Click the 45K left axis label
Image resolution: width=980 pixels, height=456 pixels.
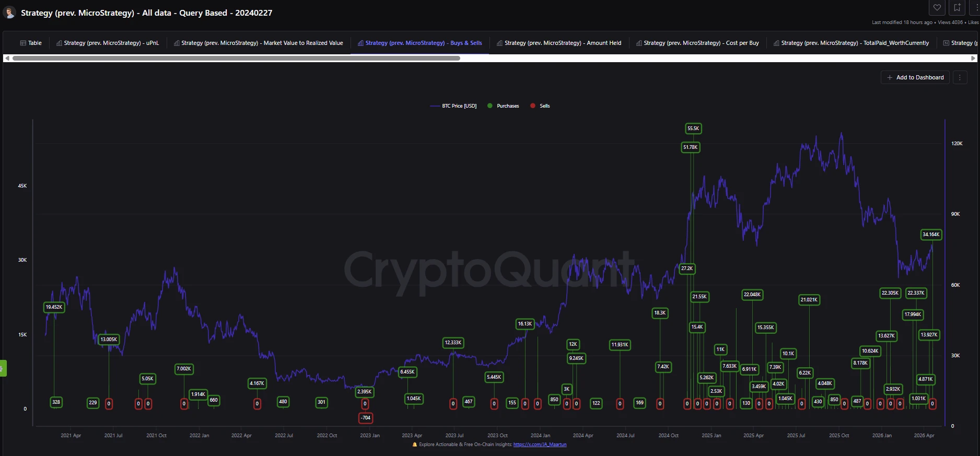coord(22,186)
